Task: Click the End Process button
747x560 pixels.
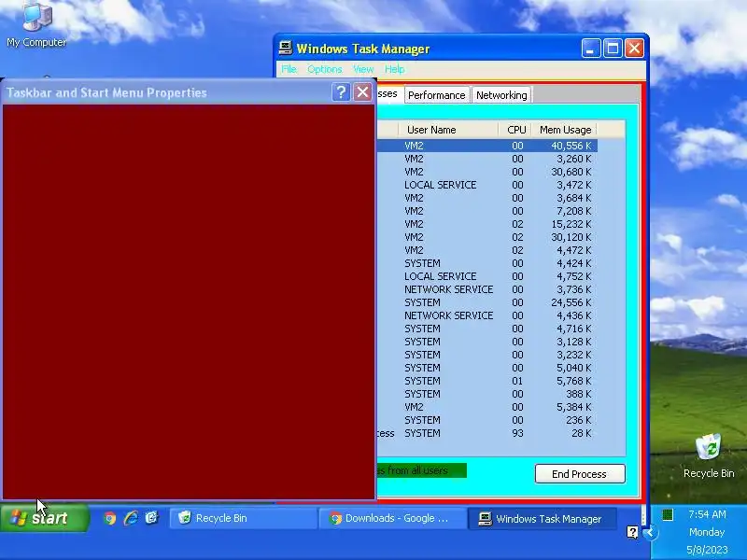Action: (x=580, y=474)
